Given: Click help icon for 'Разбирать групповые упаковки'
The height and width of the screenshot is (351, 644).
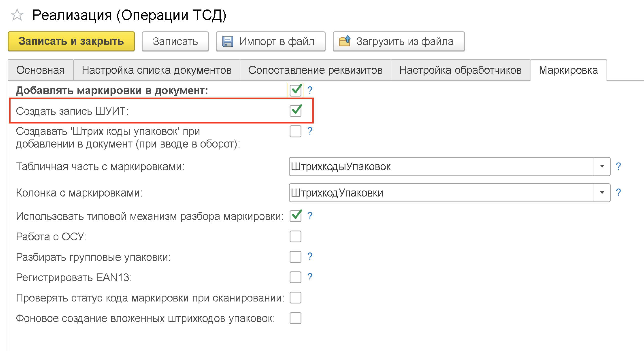Looking at the screenshot, I should 310,256.
